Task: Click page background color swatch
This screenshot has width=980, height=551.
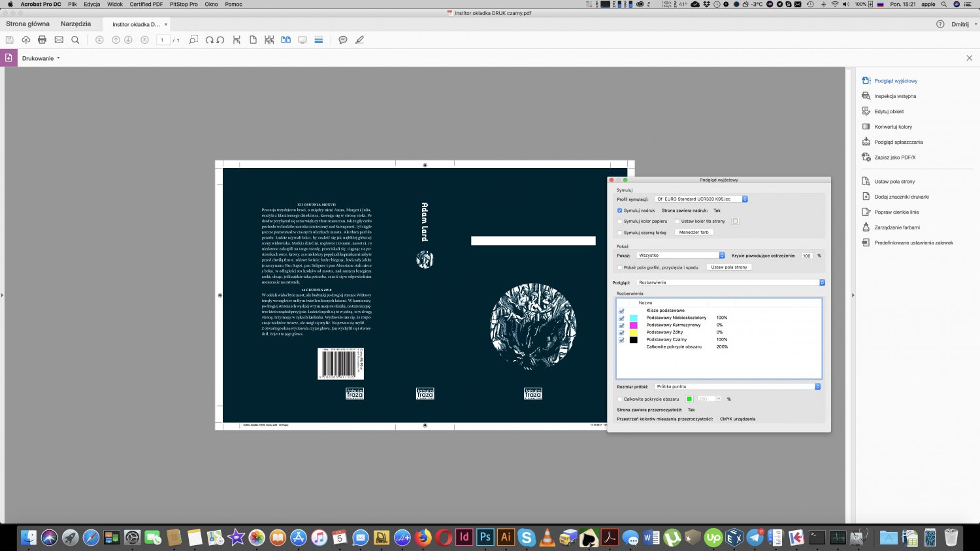Action: [x=735, y=222]
